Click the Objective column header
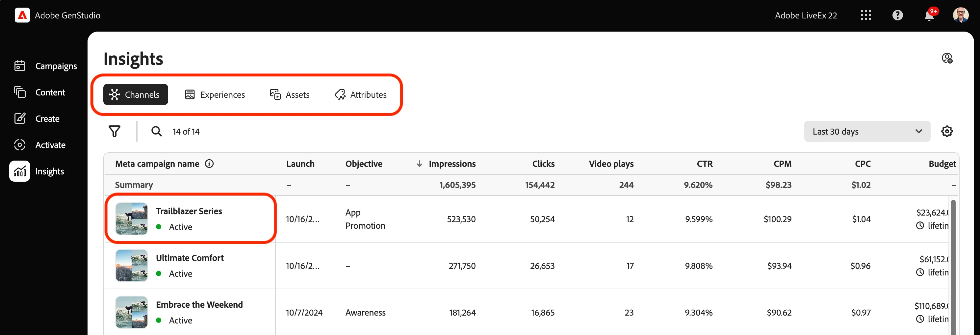The height and width of the screenshot is (335, 980). [364, 164]
